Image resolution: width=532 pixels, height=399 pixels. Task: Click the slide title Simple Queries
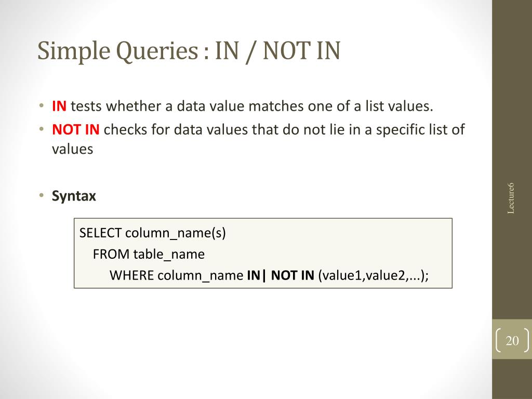pyautogui.click(x=117, y=51)
